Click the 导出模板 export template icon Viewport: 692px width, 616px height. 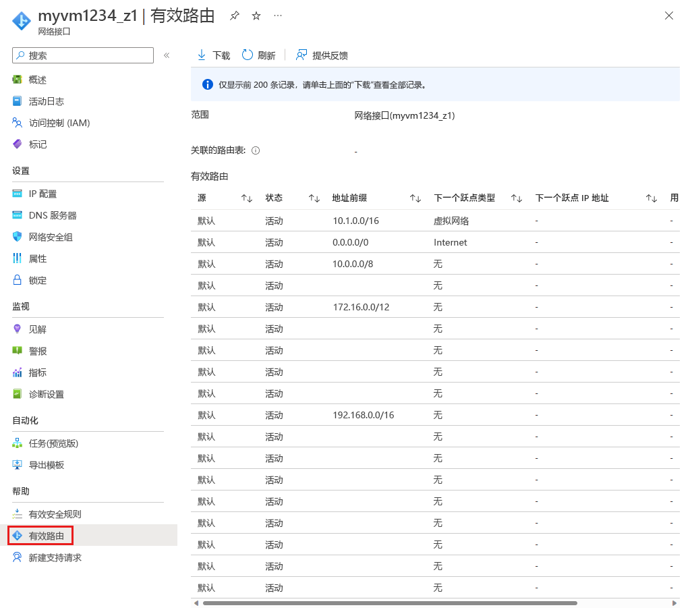tap(18, 465)
